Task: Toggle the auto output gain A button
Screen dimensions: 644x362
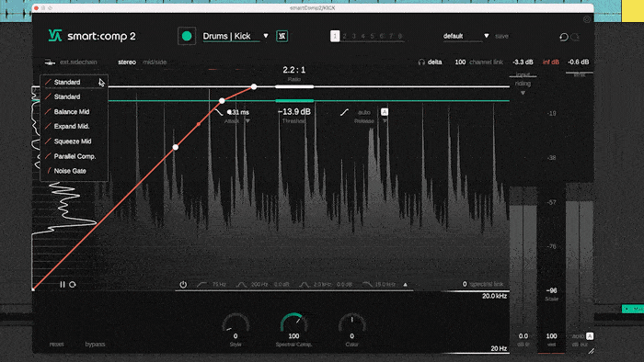Action: (x=590, y=336)
